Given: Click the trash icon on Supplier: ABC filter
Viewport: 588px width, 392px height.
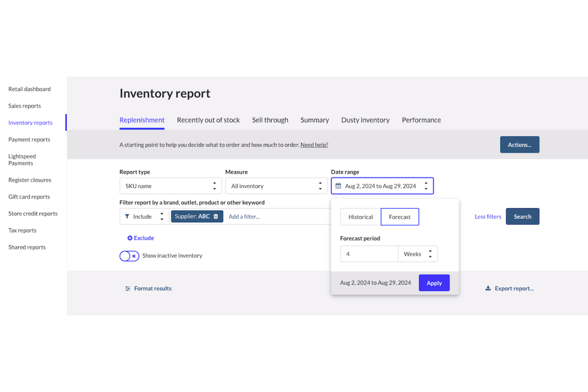Looking at the screenshot, I should [216, 216].
